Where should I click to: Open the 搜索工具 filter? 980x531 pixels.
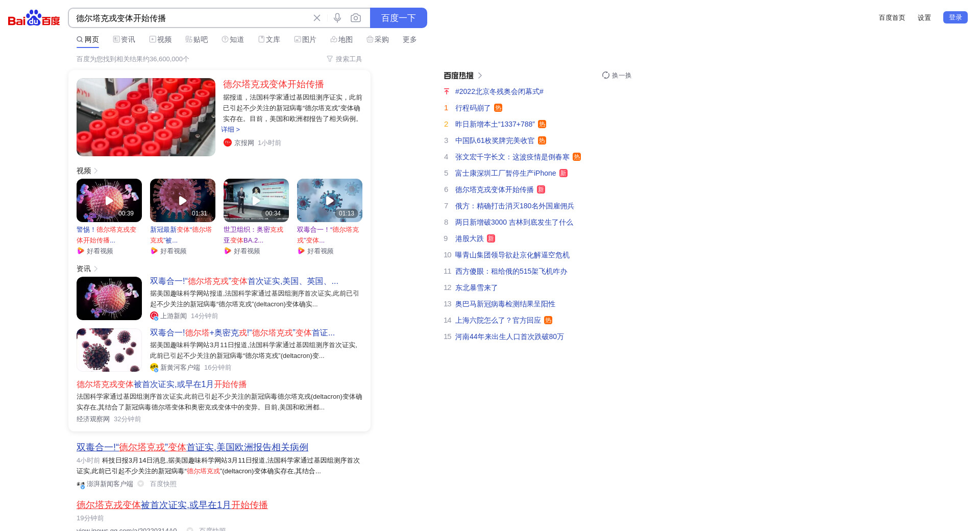tap(345, 59)
